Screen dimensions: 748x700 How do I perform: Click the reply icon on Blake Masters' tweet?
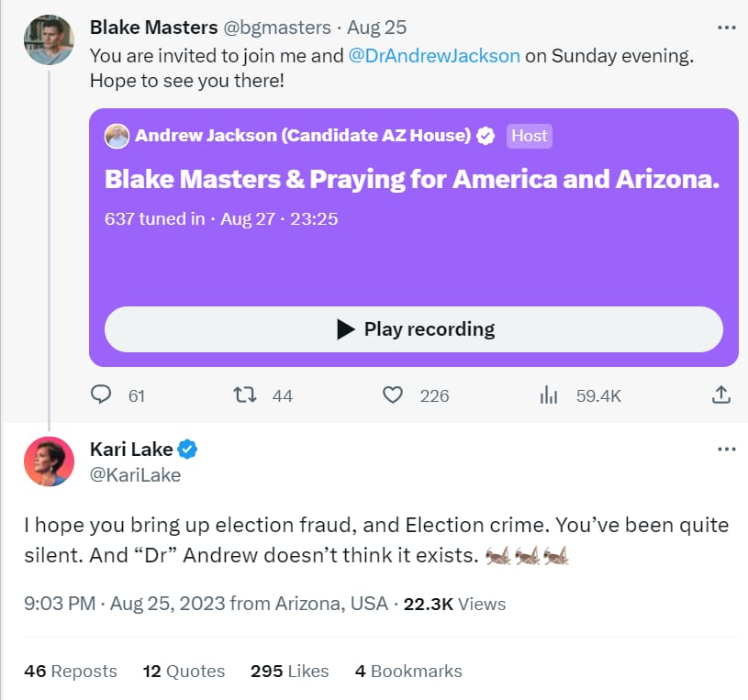click(101, 394)
